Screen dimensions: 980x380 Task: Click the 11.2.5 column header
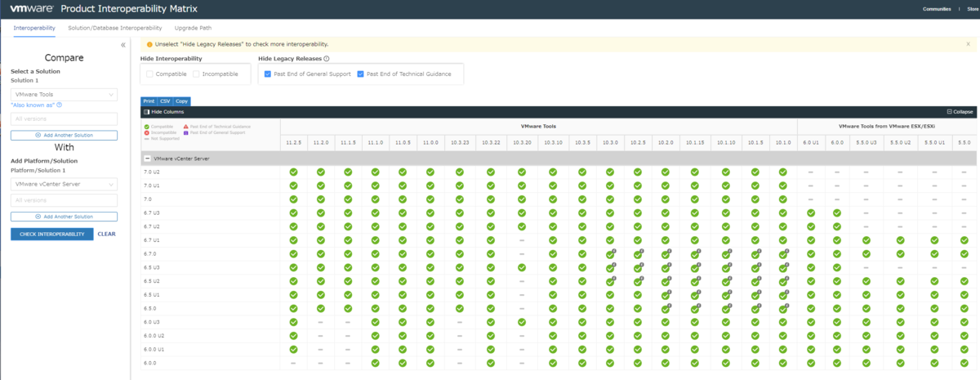[293, 142]
